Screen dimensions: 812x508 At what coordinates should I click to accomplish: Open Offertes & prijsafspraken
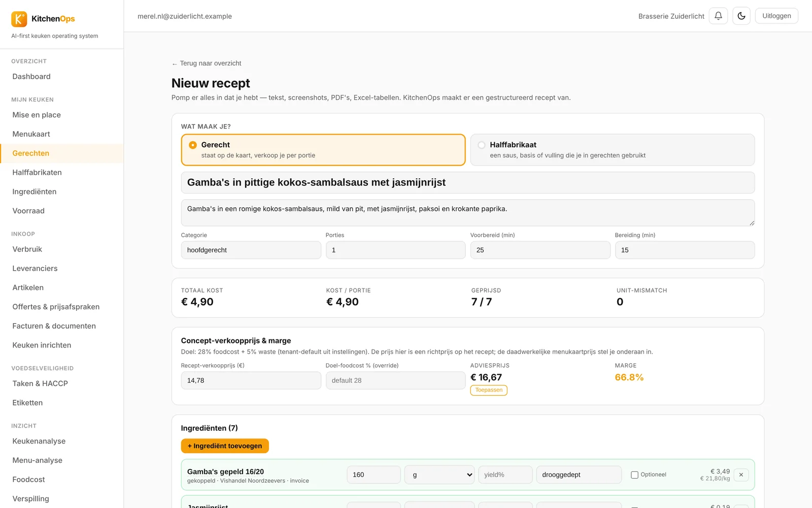click(x=56, y=307)
